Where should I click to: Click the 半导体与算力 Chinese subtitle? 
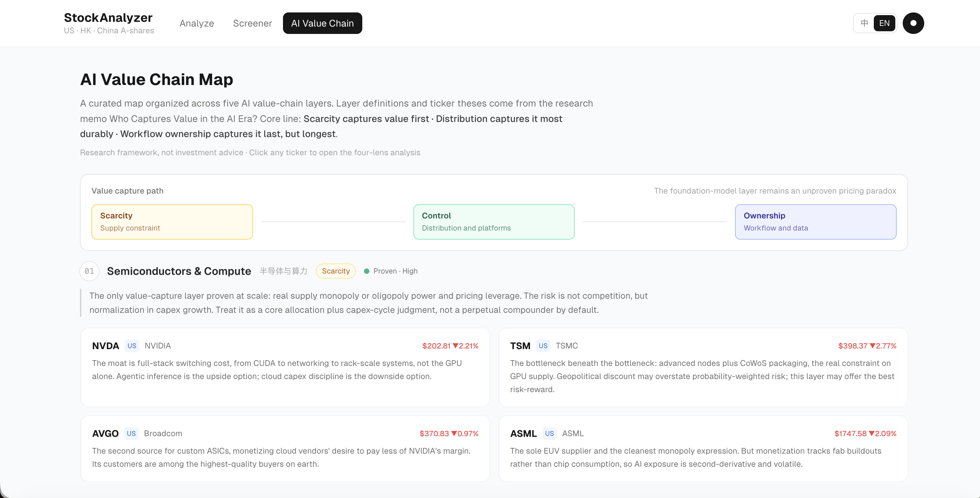[283, 271]
